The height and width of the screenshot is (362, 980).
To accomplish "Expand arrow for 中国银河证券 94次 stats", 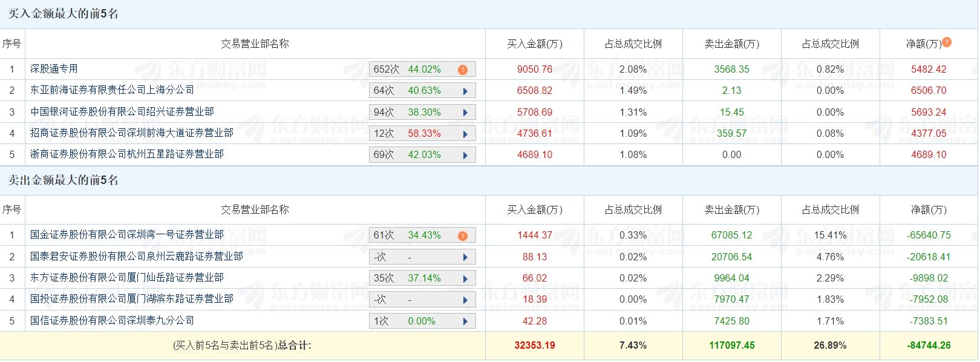I will [x=465, y=113].
